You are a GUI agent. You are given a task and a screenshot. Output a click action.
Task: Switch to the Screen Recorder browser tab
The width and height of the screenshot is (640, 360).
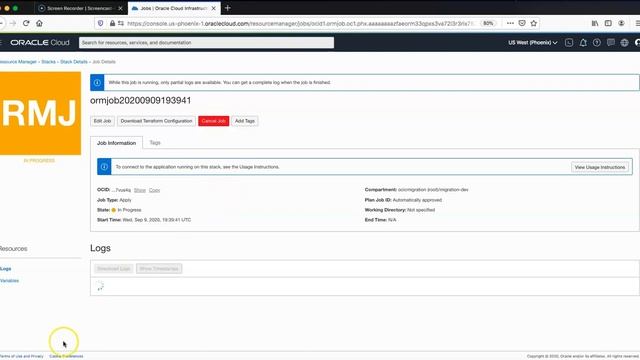click(x=80, y=8)
